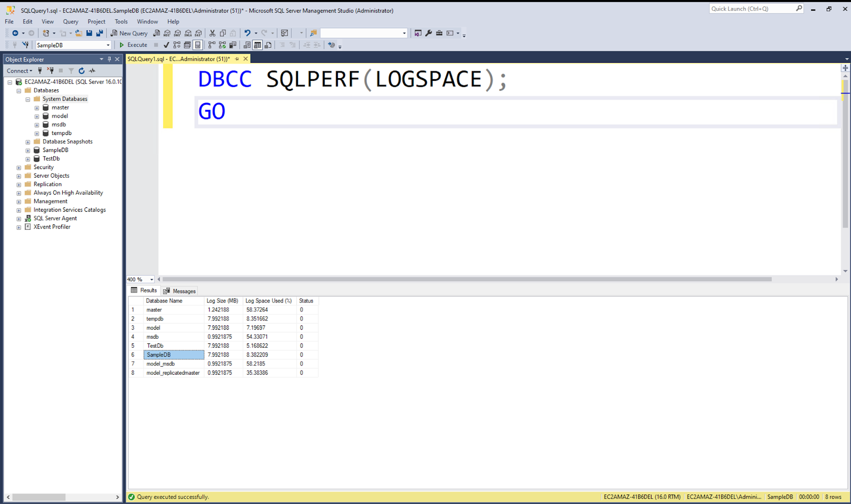
Task: Refresh the Object Explorer
Action: [x=81, y=70]
